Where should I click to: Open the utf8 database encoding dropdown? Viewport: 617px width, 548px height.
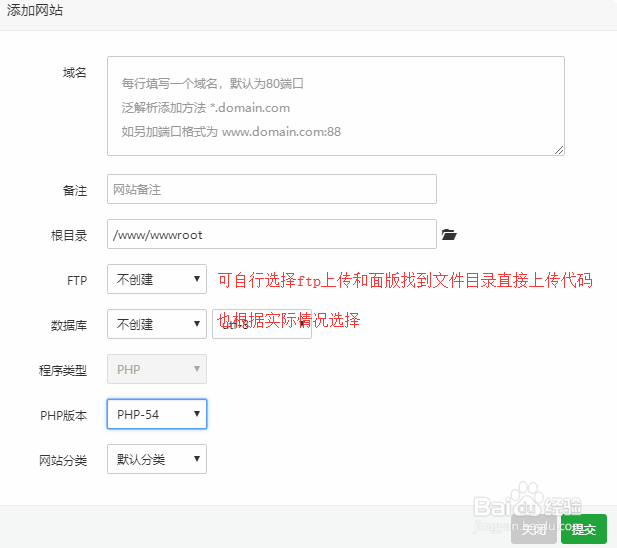(x=262, y=324)
